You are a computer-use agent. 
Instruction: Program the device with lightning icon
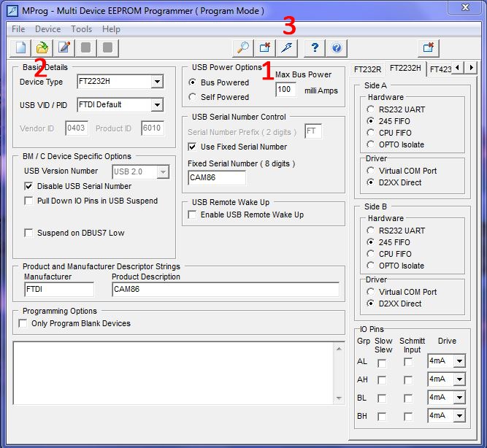[287, 48]
